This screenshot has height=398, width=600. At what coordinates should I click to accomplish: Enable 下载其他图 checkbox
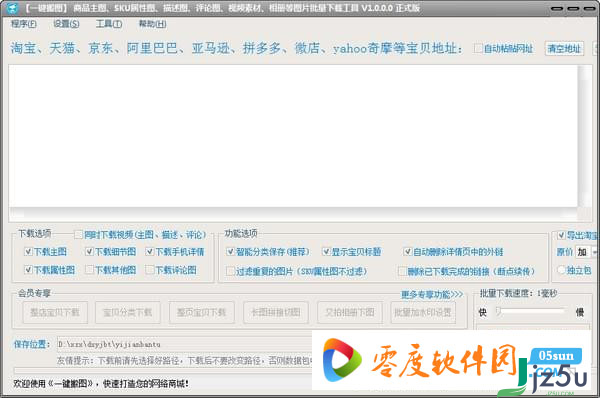pyautogui.click(x=89, y=270)
